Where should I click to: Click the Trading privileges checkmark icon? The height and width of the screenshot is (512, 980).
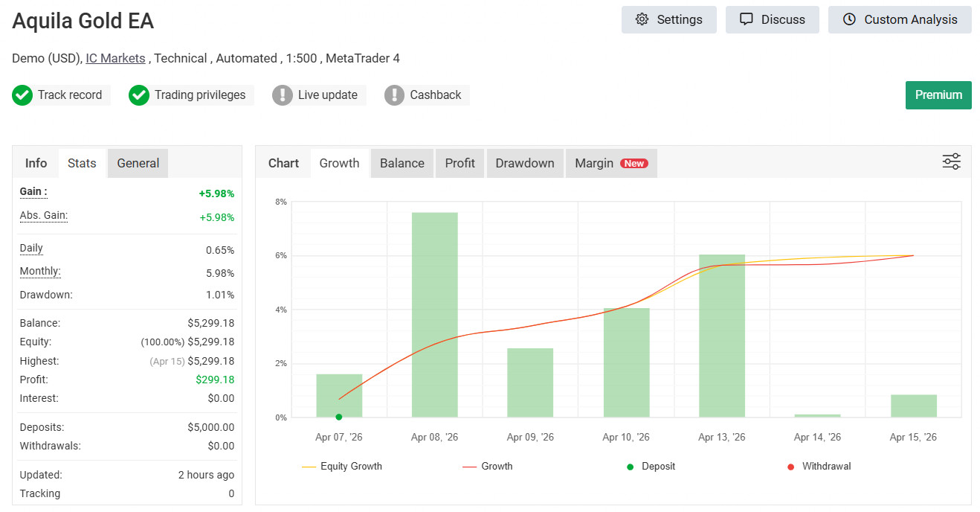(139, 95)
